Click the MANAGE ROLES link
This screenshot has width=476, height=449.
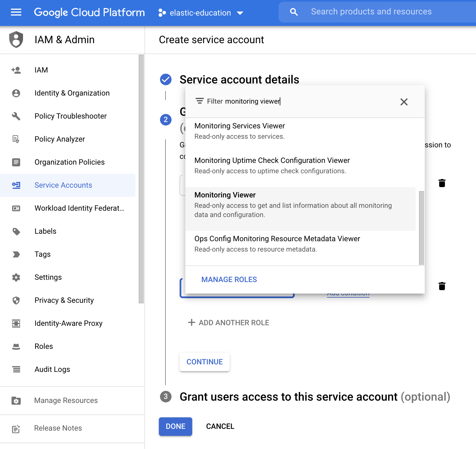(229, 279)
